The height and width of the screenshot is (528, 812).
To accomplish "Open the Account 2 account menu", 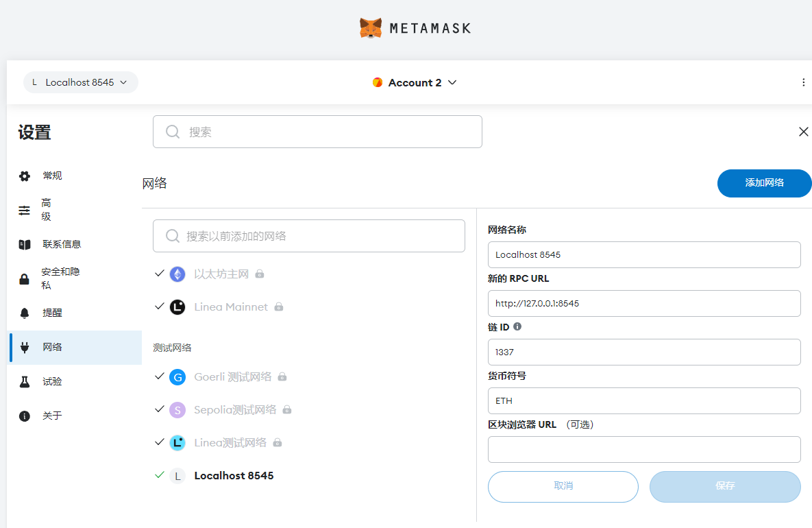I will [x=415, y=82].
